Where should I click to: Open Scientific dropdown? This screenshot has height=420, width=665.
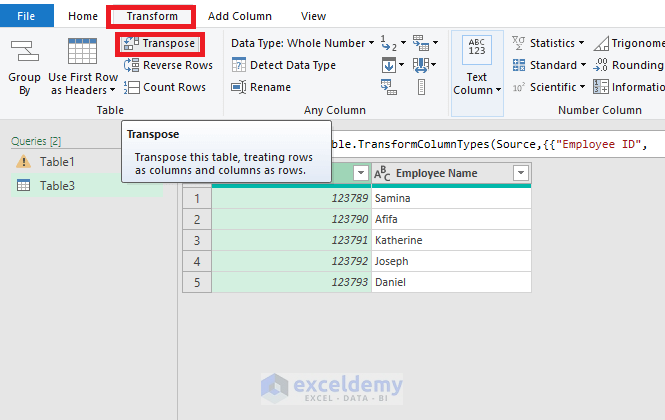tap(549, 87)
